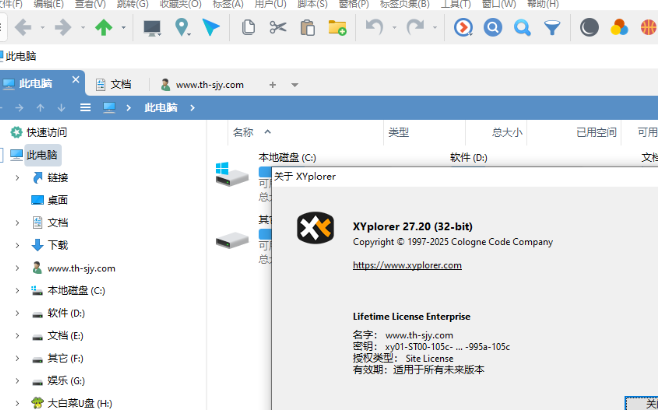Toggle Dark Mode moon icon
The height and width of the screenshot is (410, 658).
(x=589, y=28)
